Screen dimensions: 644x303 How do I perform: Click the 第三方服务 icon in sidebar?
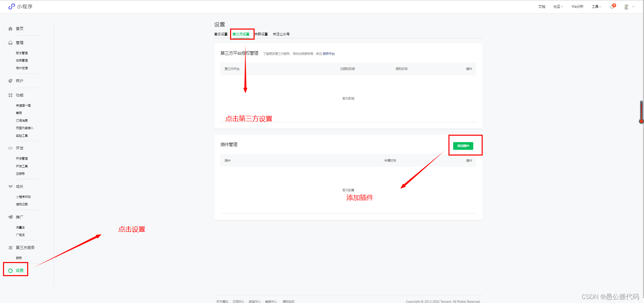tap(10, 248)
